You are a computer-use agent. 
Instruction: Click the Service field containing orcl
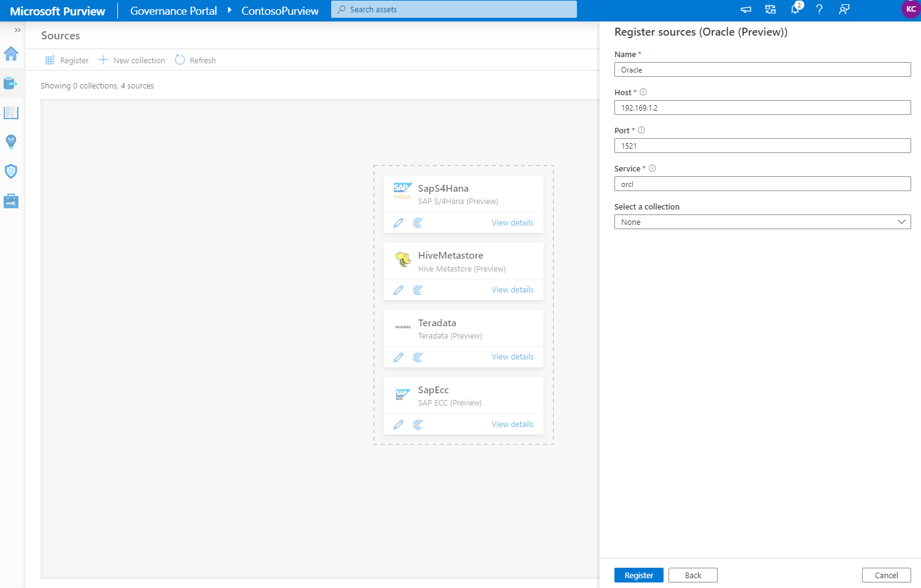762,184
